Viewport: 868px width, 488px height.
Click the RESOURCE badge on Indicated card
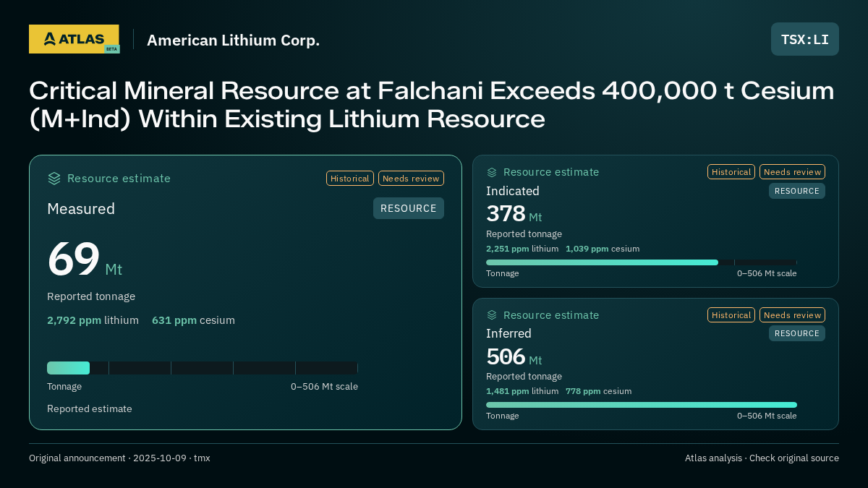[797, 191]
